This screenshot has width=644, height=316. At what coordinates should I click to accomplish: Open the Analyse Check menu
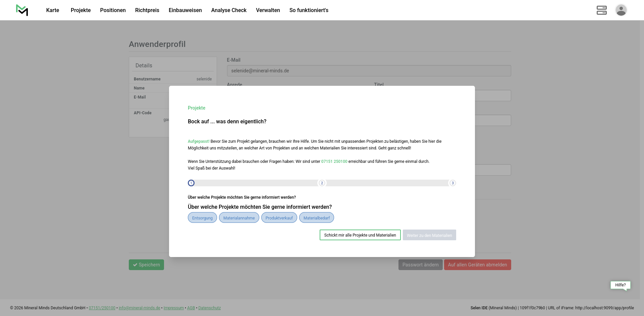click(229, 10)
